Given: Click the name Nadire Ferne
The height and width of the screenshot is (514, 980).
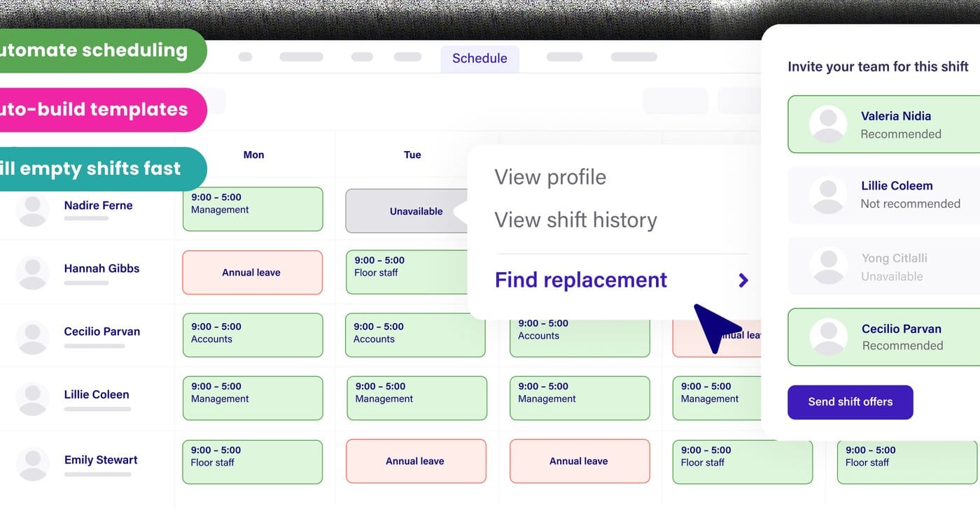Looking at the screenshot, I should (98, 206).
